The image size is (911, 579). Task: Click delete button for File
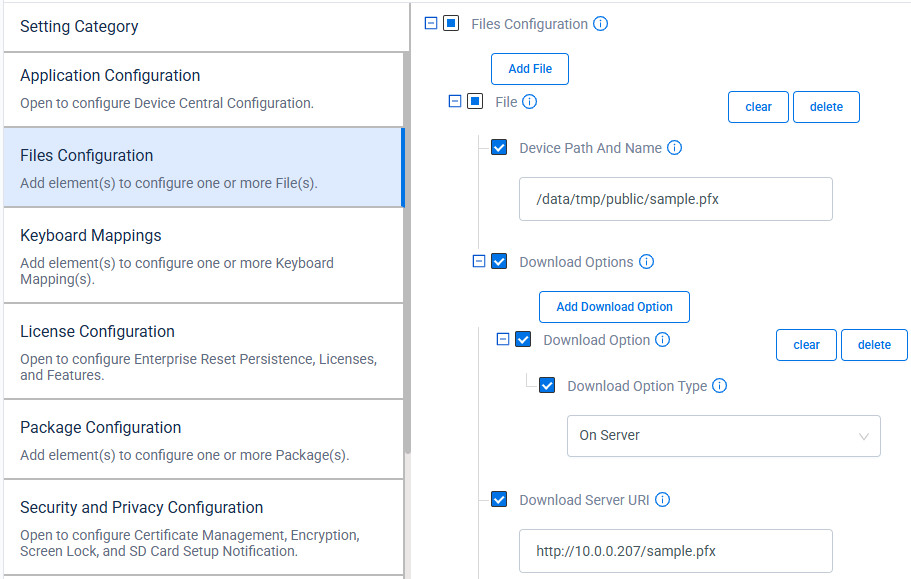(826, 107)
